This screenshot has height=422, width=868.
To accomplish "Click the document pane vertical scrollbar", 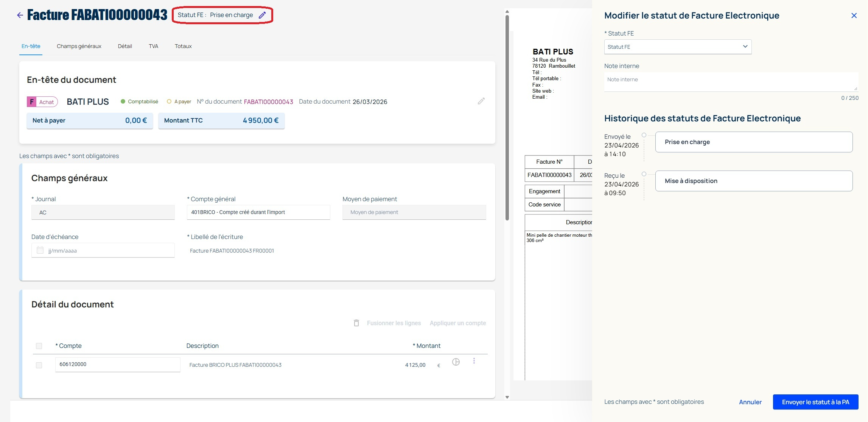I will point(507,117).
